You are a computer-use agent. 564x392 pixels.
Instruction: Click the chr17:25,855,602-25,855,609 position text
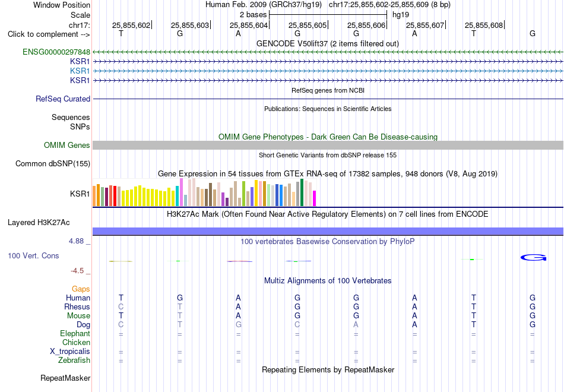pyautogui.click(x=379, y=5)
